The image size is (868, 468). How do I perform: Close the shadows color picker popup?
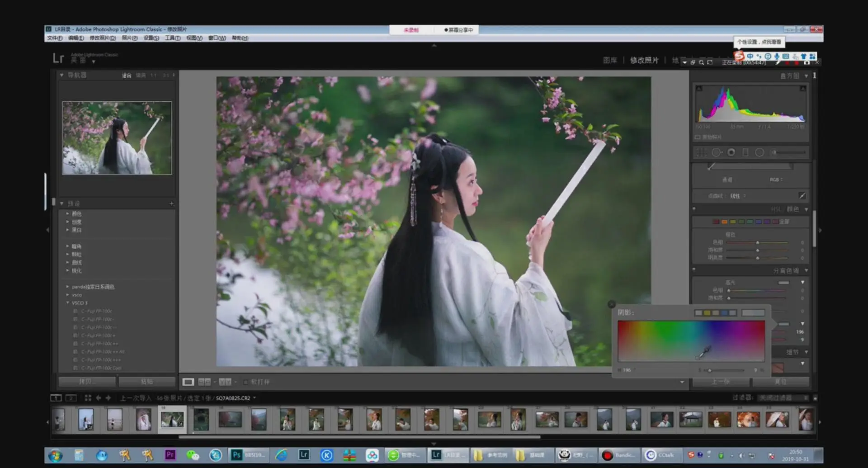pos(612,304)
